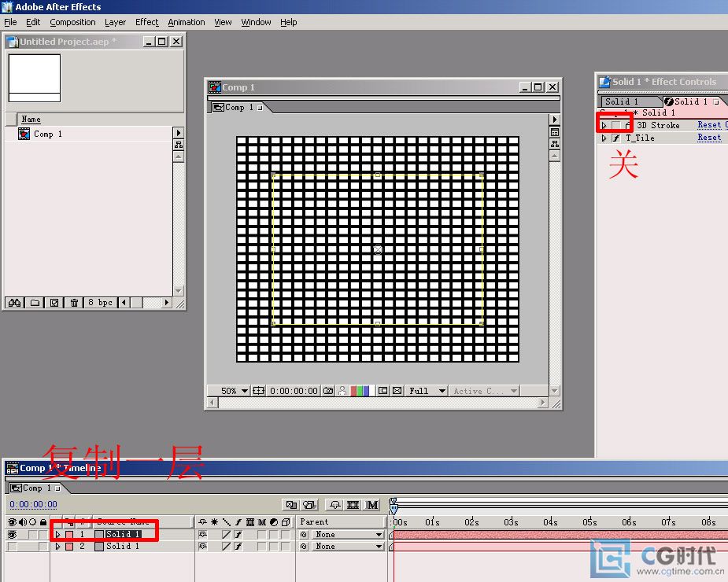This screenshot has height=582, width=728.
Task: Click Comp window horizontal scrollbar
Action: (x=378, y=403)
